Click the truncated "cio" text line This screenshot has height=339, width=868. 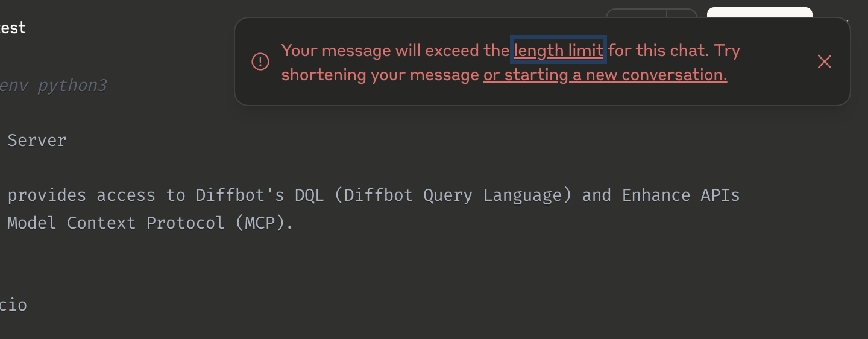(x=13, y=305)
